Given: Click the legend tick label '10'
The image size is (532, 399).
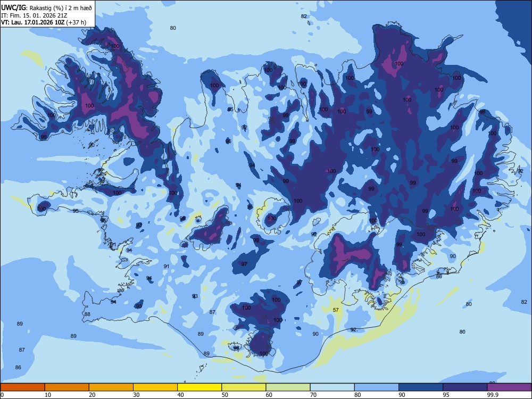Looking at the screenshot, I should pos(48,395).
